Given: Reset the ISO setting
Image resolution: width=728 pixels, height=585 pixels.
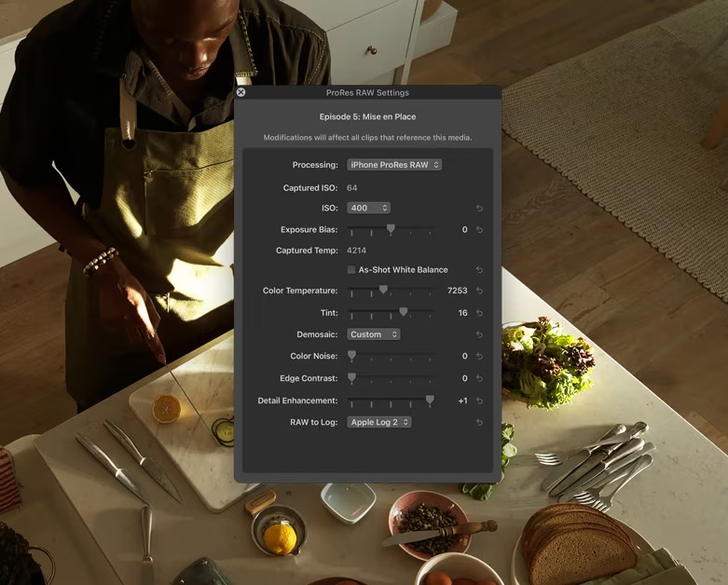Looking at the screenshot, I should [x=479, y=209].
